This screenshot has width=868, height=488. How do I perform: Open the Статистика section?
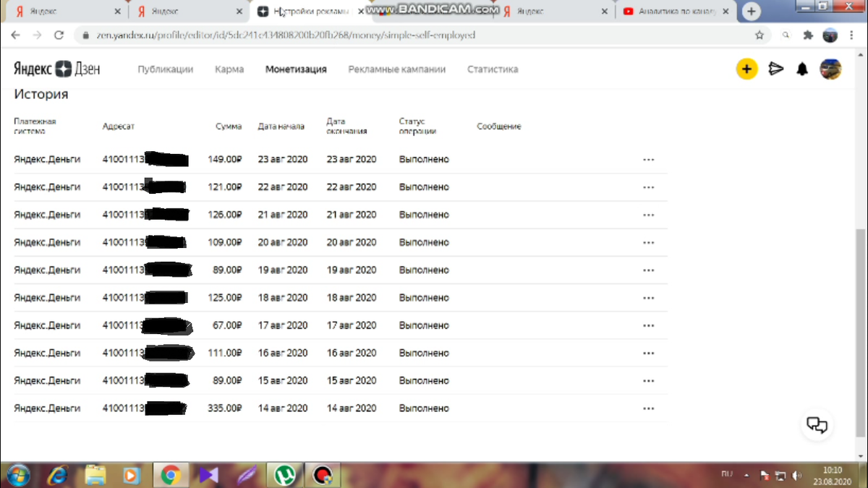coord(493,69)
